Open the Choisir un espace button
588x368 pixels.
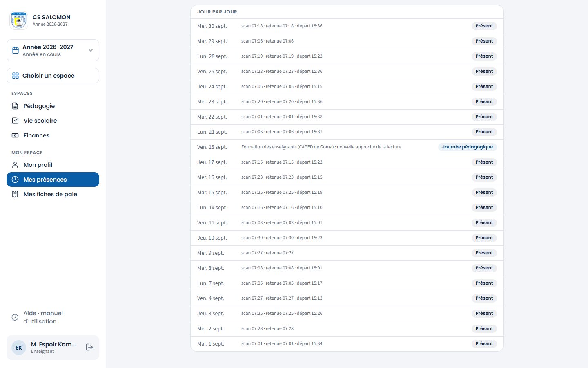click(53, 76)
